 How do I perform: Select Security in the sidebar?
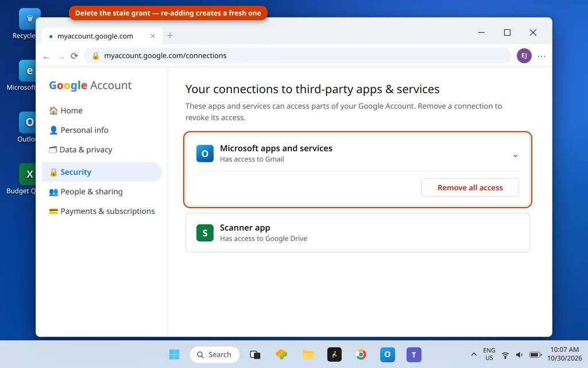pyautogui.click(x=102, y=172)
